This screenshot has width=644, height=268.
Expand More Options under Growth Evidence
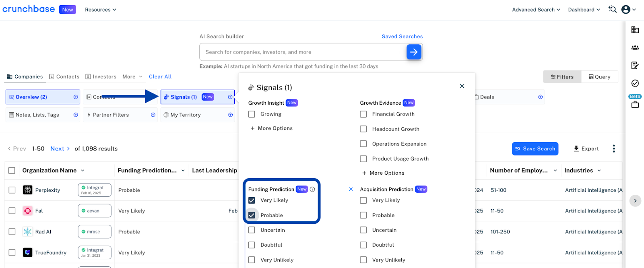(383, 173)
